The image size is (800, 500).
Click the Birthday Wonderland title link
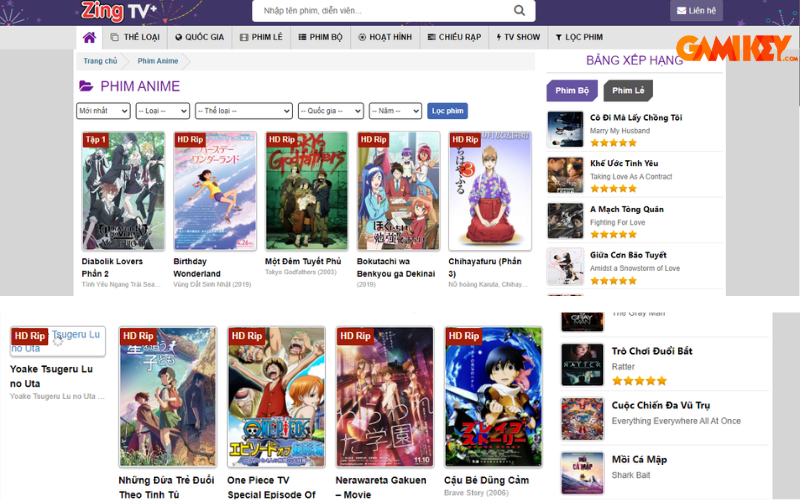point(197,267)
